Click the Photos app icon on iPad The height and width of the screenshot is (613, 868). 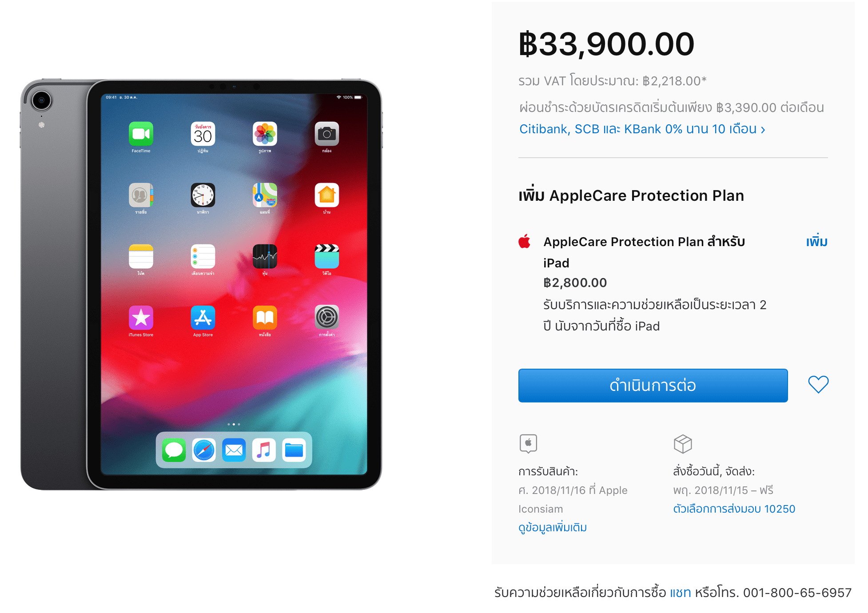pos(265,134)
